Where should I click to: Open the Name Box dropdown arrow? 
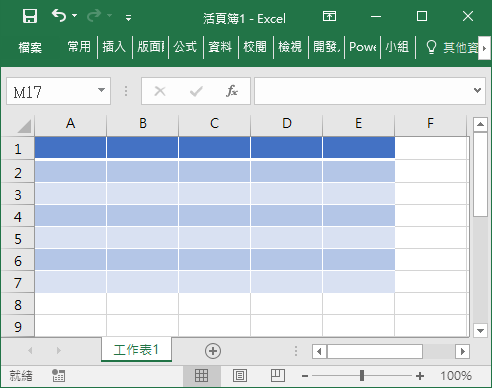[101, 90]
